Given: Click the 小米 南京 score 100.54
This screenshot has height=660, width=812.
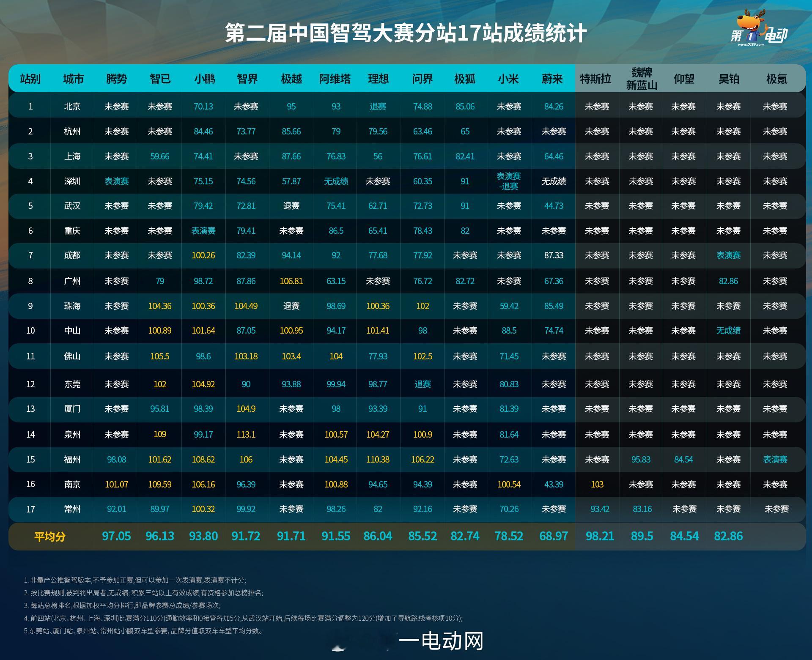Looking at the screenshot, I should point(509,485).
